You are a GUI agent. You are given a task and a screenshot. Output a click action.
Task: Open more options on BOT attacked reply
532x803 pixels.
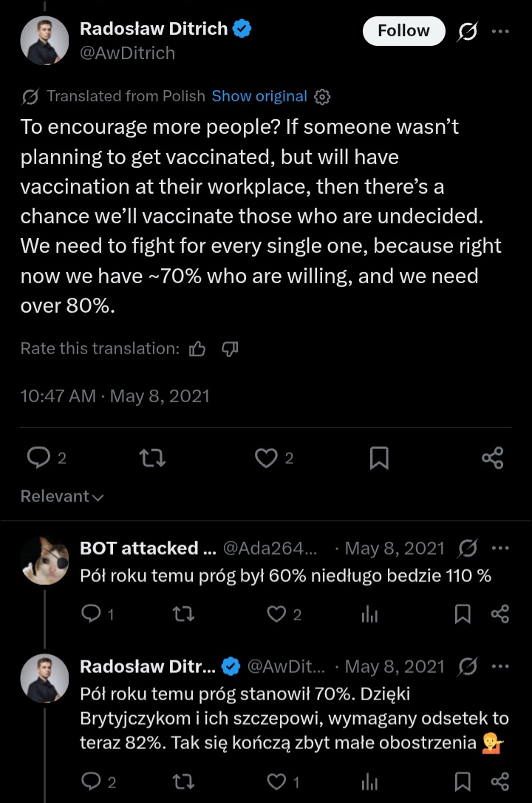pyautogui.click(x=500, y=548)
